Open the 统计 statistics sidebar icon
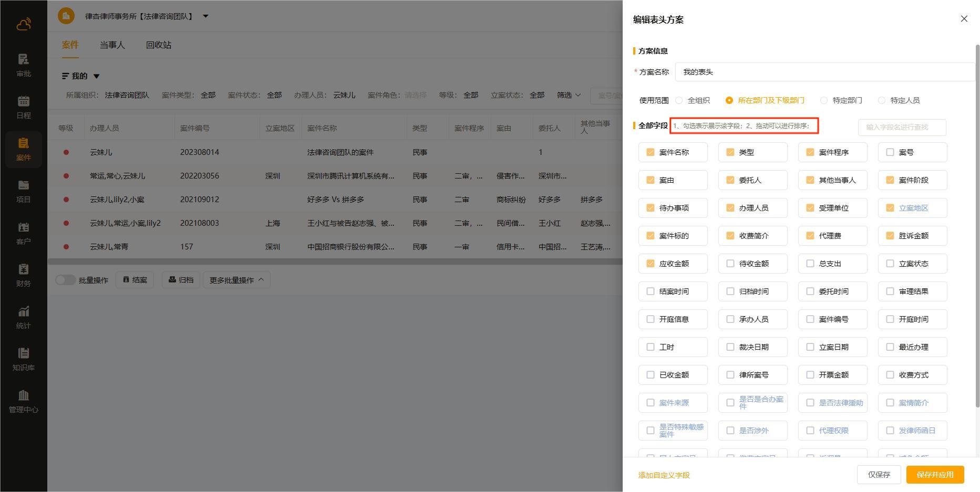 [x=24, y=317]
